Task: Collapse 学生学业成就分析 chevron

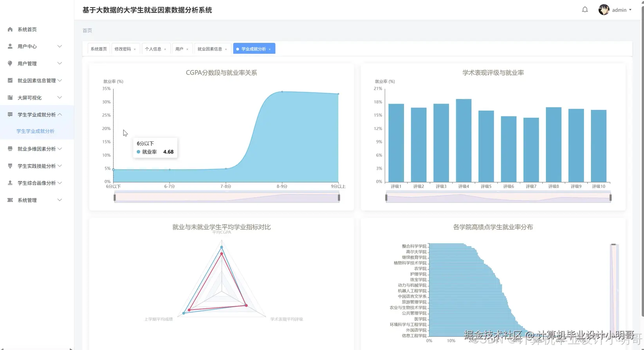Action: (60, 114)
